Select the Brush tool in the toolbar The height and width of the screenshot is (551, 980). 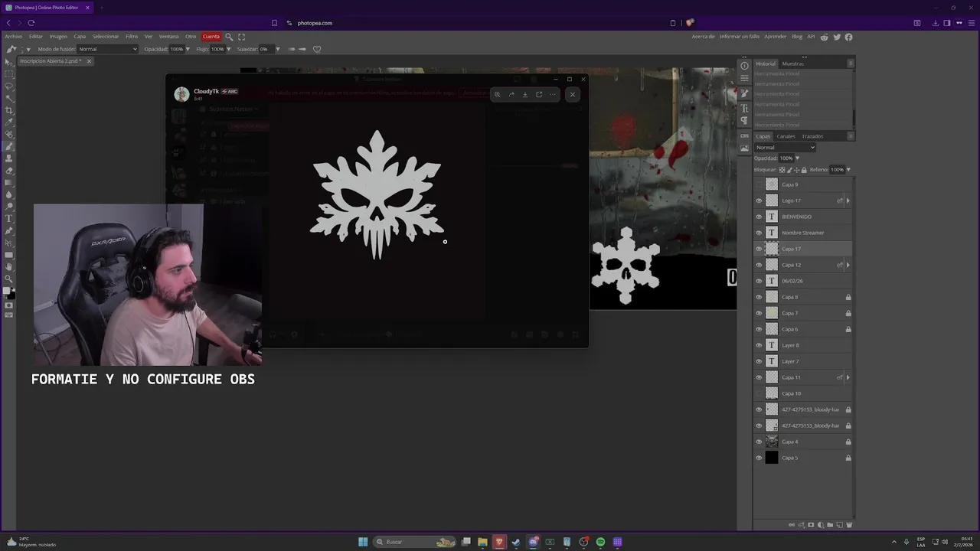tap(9, 146)
